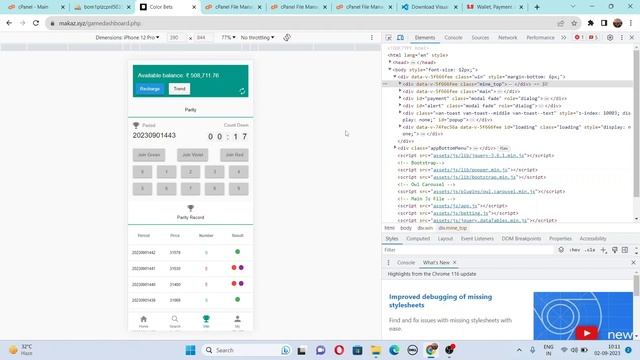Open the No throttling dropdown
Image resolution: width=640 pixels, height=360 pixels.
point(258,38)
